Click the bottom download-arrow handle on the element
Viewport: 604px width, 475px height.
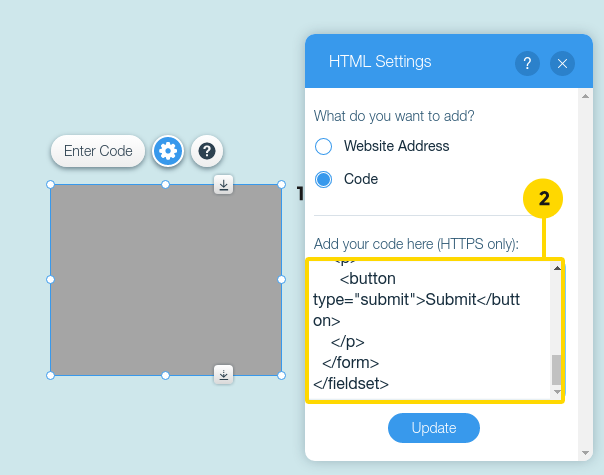point(223,374)
